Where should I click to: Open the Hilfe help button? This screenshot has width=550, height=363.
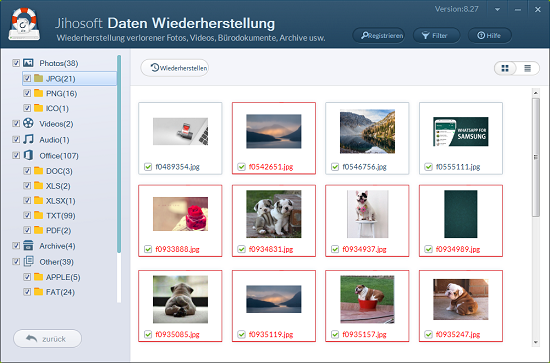[490, 35]
